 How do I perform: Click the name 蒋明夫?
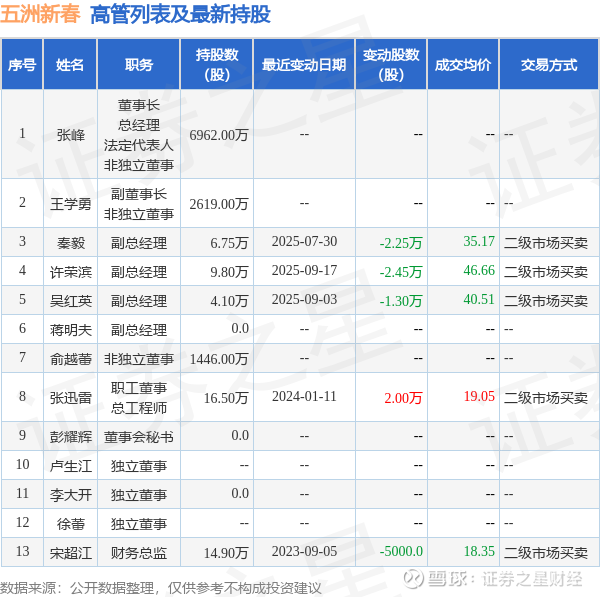pyautogui.click(x=70, y=329)
